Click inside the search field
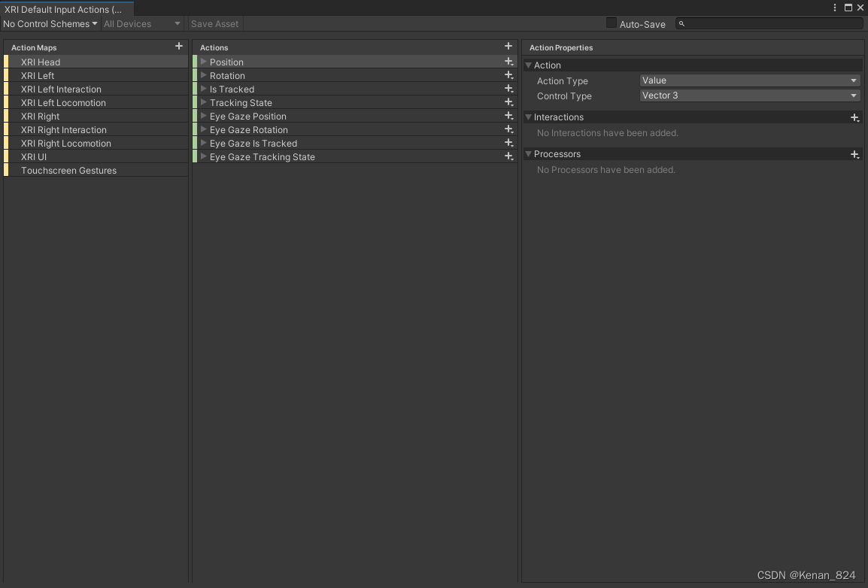The height and width of the screenshot is (588, 868). (x=767, y=23)
